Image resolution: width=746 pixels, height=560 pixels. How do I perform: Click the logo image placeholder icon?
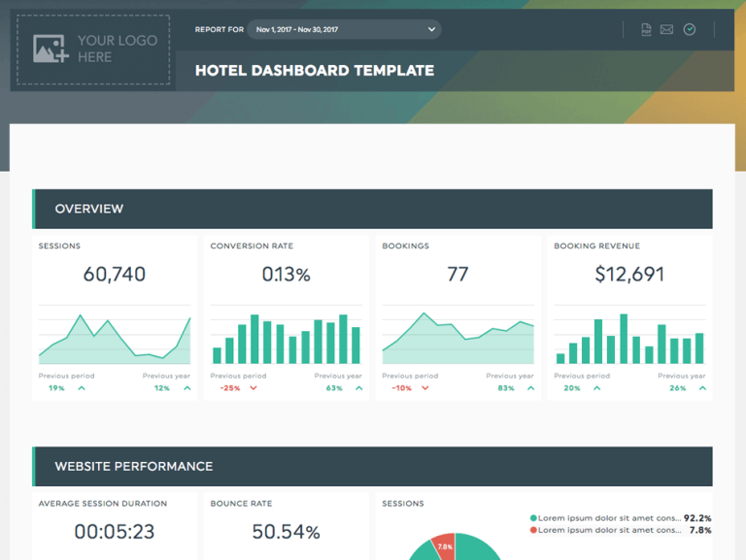tap(50, 49)
